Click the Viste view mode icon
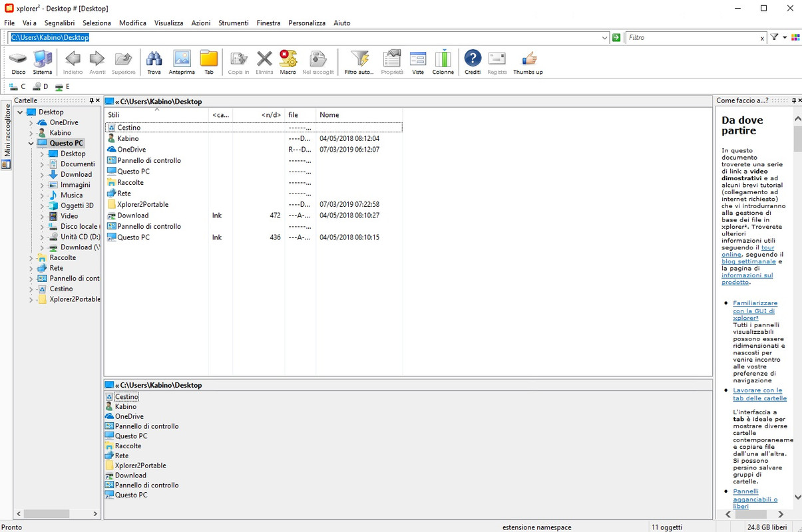This screenshot has width=802, height=532. 418,63
